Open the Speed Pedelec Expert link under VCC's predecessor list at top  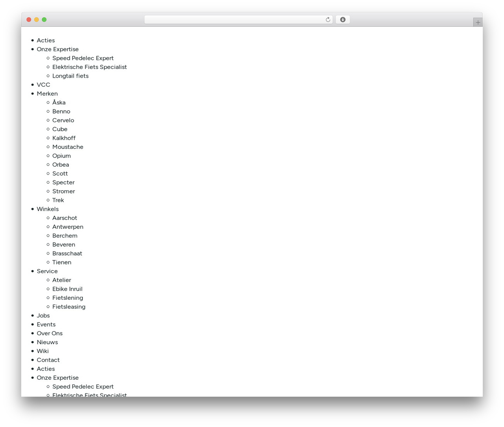[83, 58]
